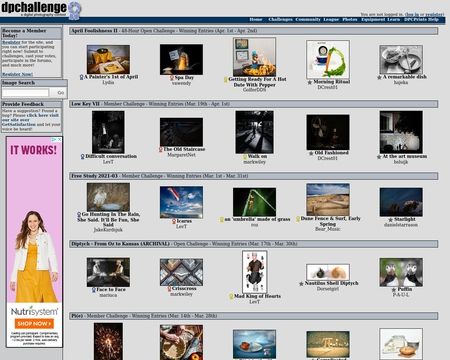Open Home in the navigation bar
Viewport: 450px width, 360px height.
click(x=256, y=20)
